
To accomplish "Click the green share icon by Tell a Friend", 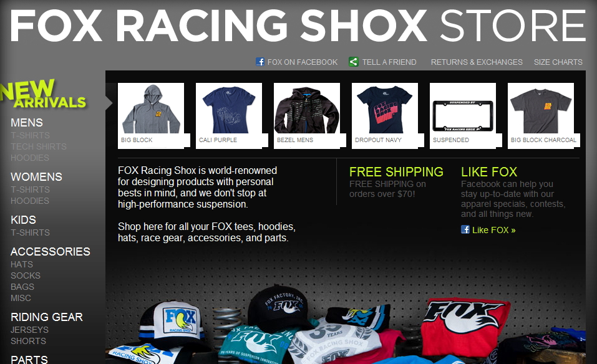I will point(353,62).
